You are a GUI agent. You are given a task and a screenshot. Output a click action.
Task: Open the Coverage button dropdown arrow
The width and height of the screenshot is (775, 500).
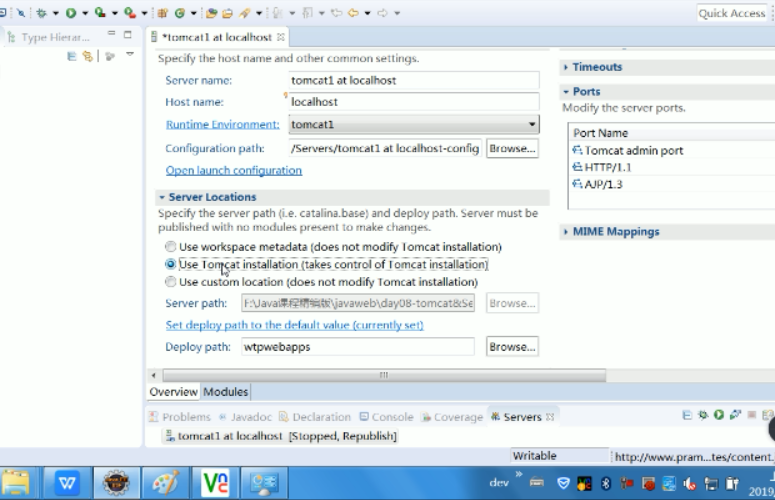pos(115,13)
